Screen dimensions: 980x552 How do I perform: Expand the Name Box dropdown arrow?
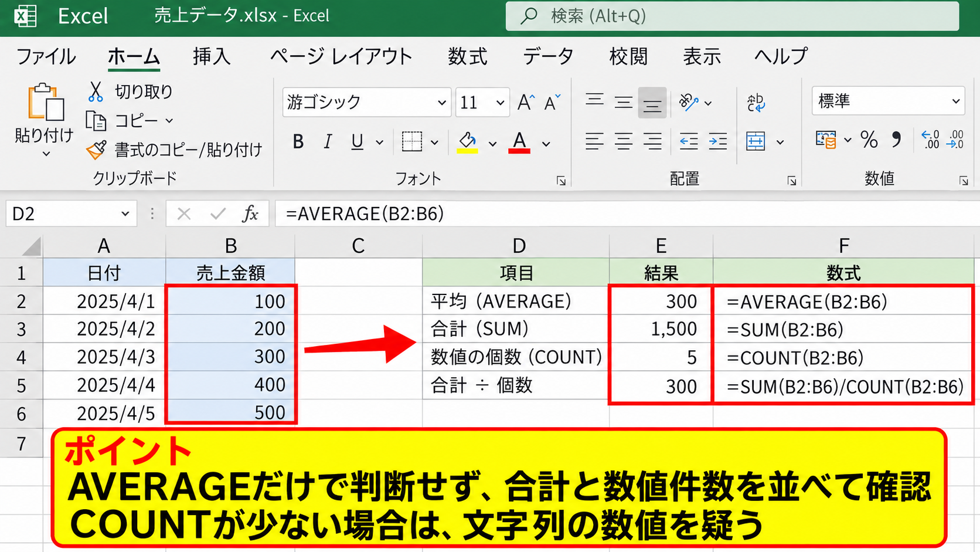coord(125,214)
